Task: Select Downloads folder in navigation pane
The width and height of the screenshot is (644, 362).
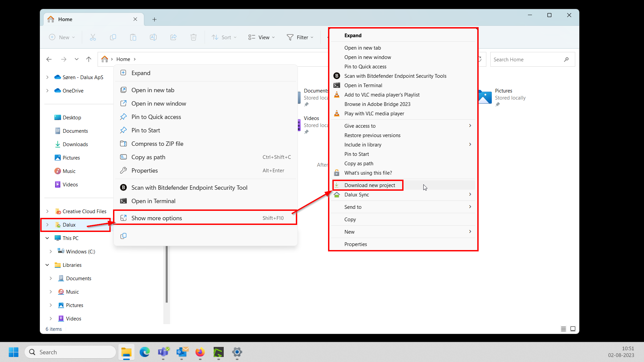Action: pos(75,144)
